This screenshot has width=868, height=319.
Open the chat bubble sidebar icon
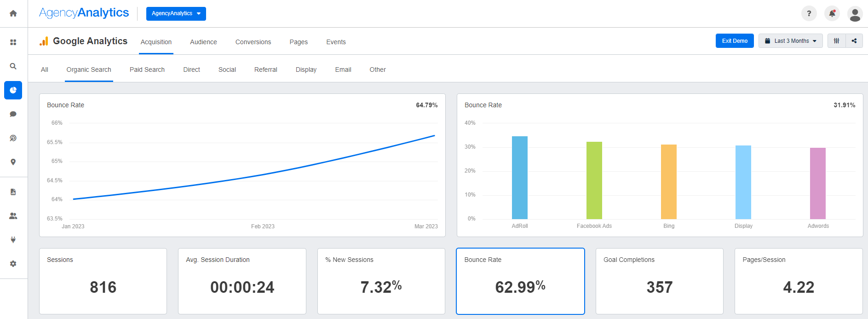13,114
